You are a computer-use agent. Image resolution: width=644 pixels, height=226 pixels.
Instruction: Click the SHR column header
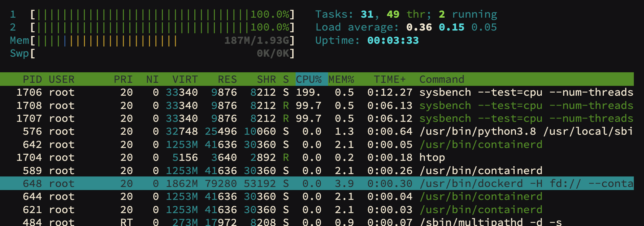(266, 79)
